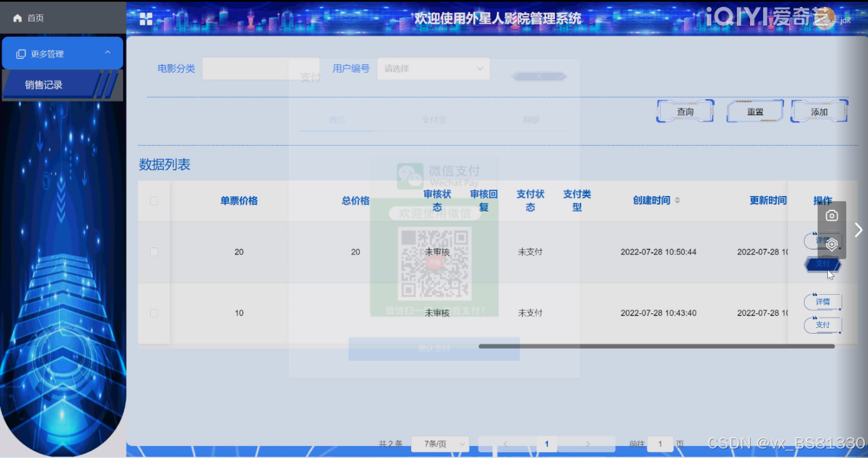Click the camera screenshot icon on the video overlay

click(x=832, y=216)
